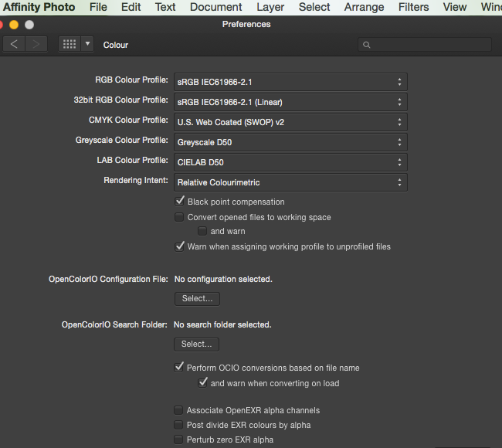Open the Edit menu
This screenshot has height=448, width=502.
[131, 7]
